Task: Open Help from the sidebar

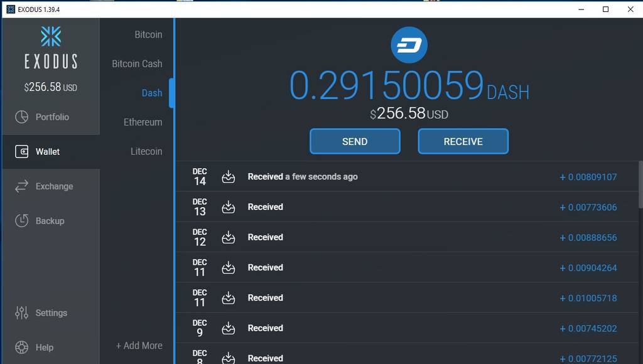Action: [51, 347]
